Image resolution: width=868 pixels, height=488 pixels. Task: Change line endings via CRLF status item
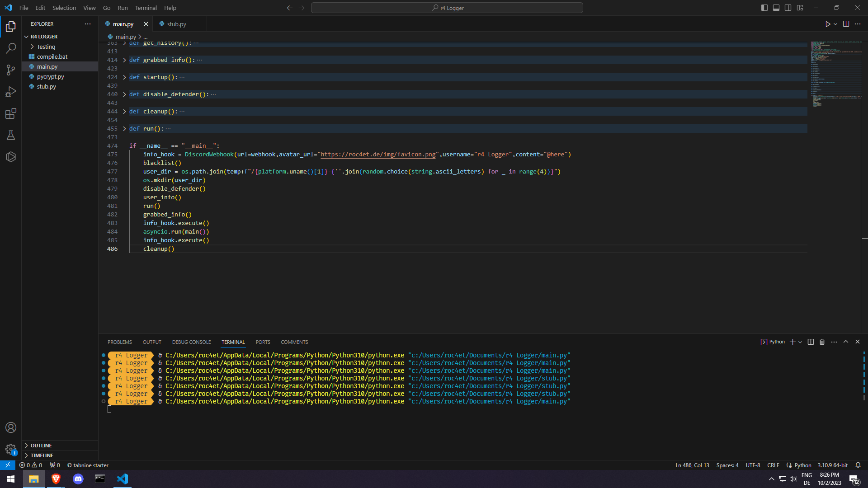(x=773, y=465)
